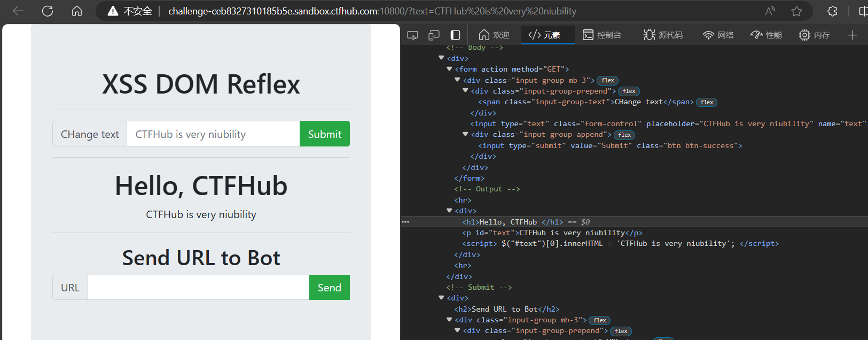Toggle the device emulation icon in DevTools
Screen dimensions: 868x340
pyautogui.click(x=434, y=35)
